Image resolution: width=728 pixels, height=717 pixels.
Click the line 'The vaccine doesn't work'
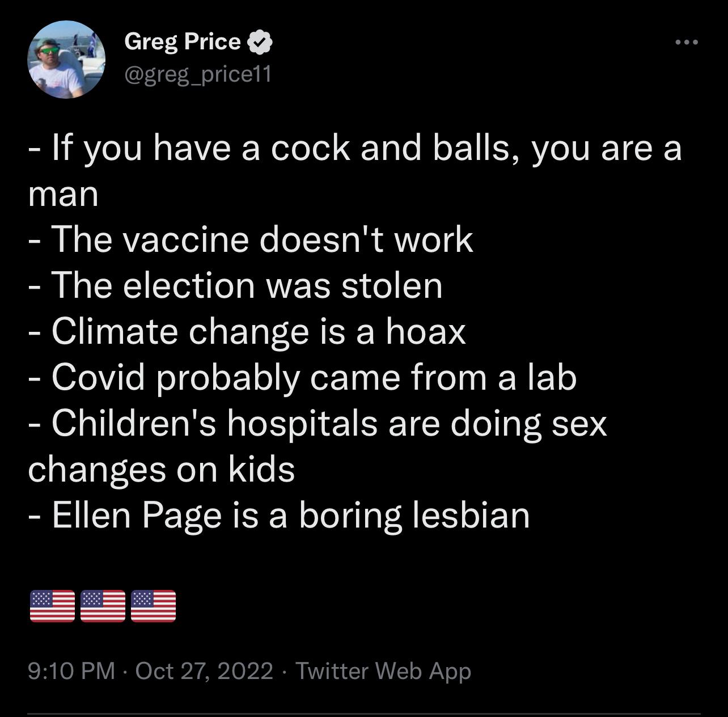251,239
